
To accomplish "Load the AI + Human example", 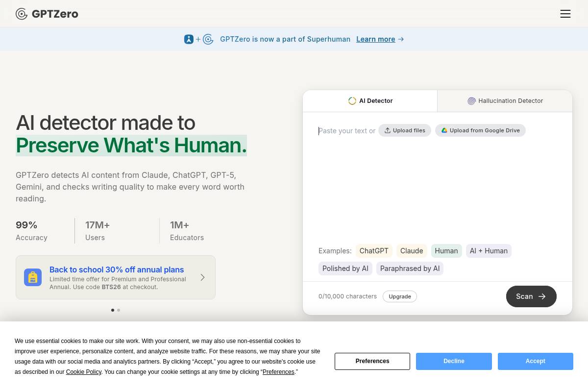I will pos(489,251).
